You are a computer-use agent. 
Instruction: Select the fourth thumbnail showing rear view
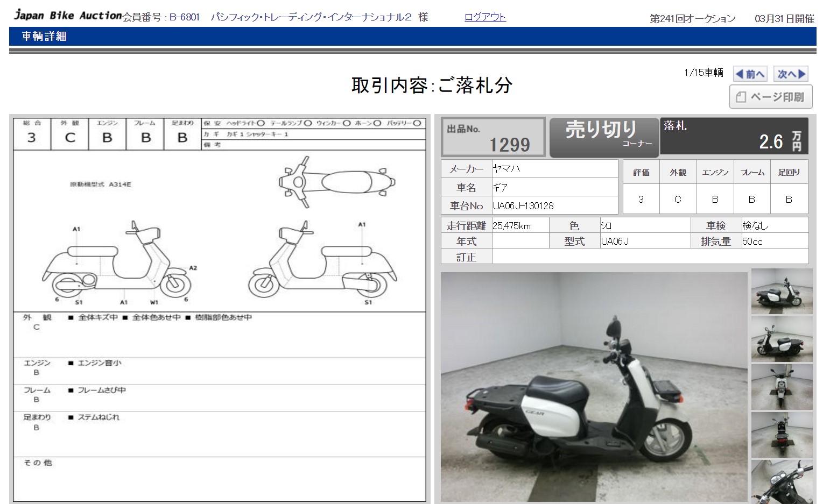click(782, 434)
